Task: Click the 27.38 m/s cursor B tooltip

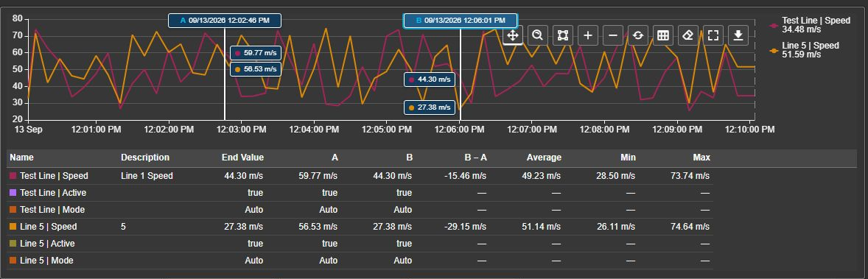Action: pyautogui.click(x=430, y=107)
